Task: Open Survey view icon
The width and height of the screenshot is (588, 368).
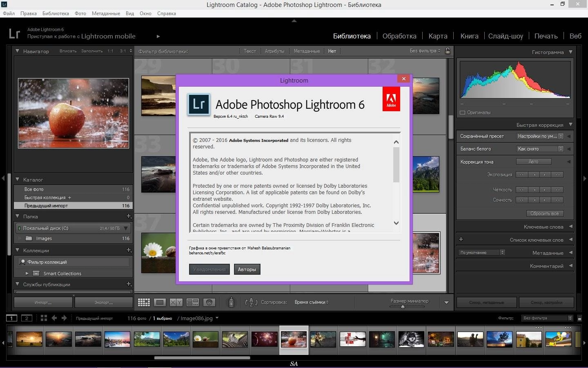Action: (x=192, y=302)
